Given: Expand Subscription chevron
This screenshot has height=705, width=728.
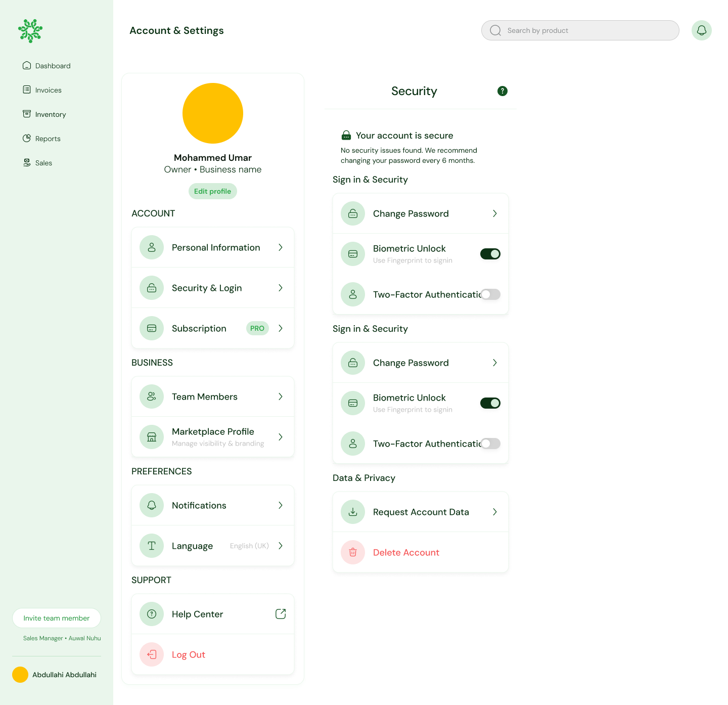Looking at the screenshot, I should tap(281, 328).
